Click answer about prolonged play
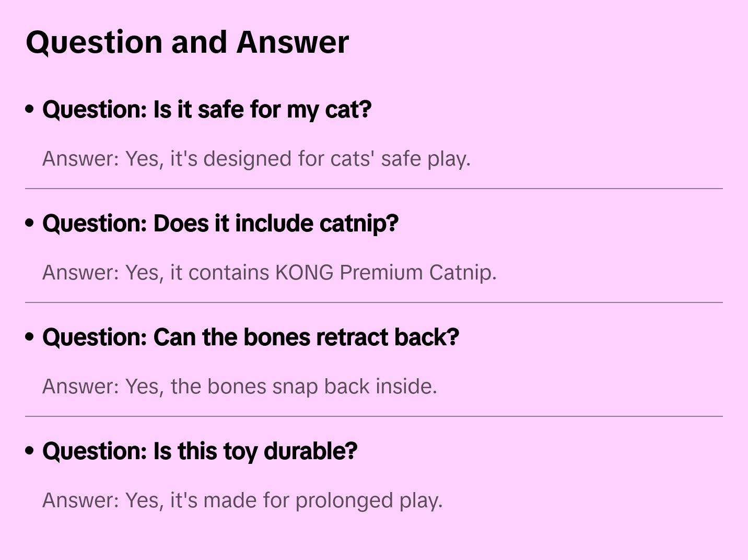This screenshot has width=748, height=560. (x=242, y=500)
